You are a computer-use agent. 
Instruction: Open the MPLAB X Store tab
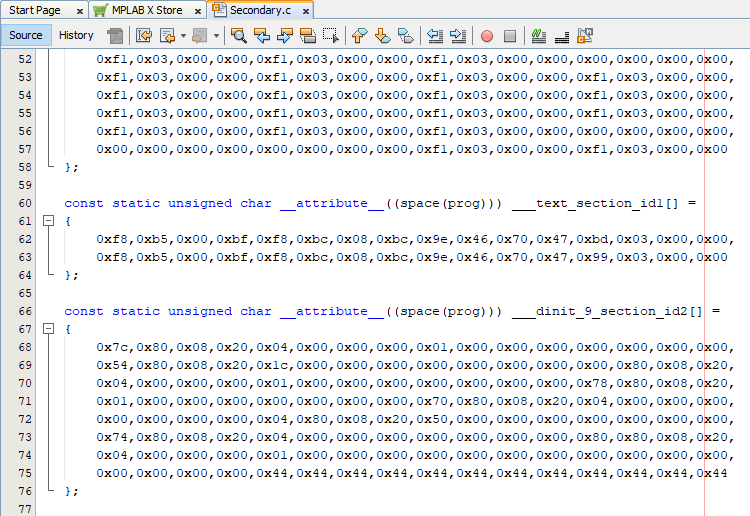point(147,10)
